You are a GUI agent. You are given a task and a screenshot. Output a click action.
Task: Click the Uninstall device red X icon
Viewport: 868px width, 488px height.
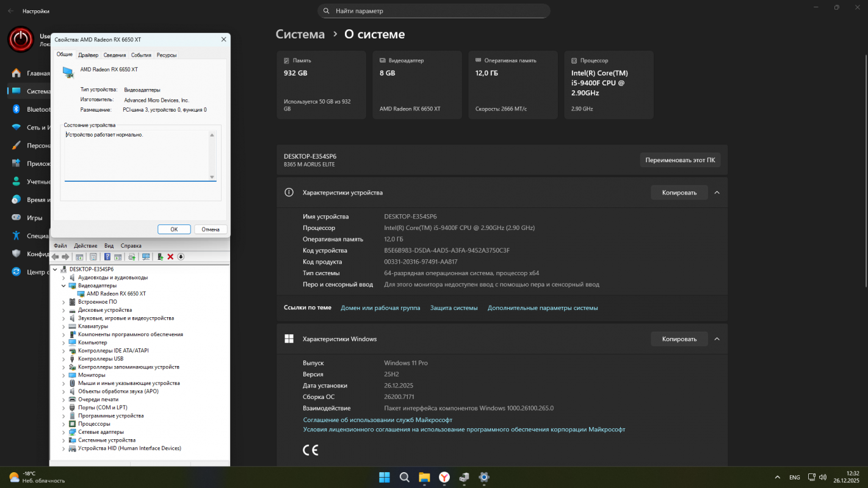[170, 257]
